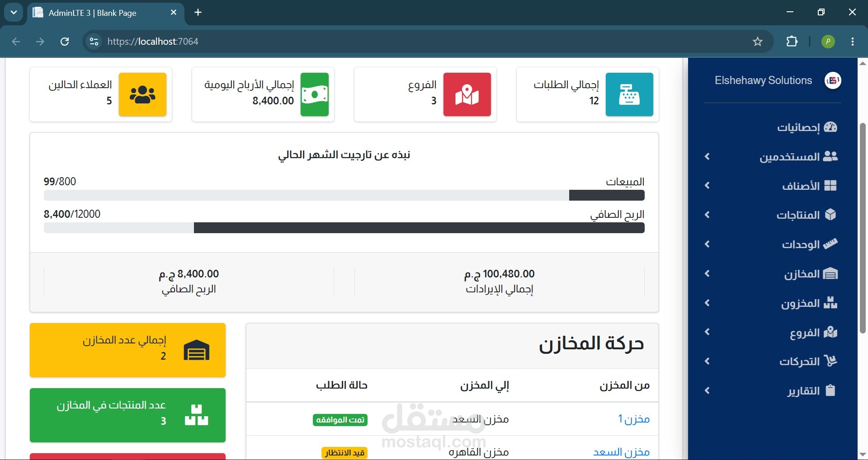Open the إحصائيات sidebar menu item
The width and height of the screenshot is (868, 460).
(773, 127)
